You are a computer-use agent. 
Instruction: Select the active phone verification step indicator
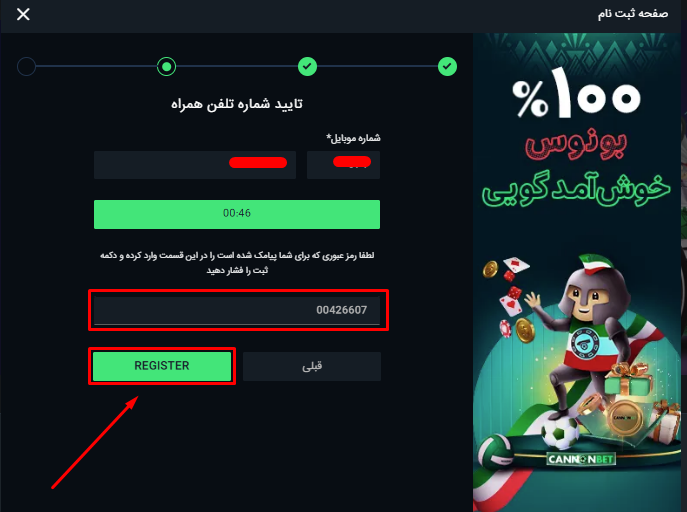166,67
